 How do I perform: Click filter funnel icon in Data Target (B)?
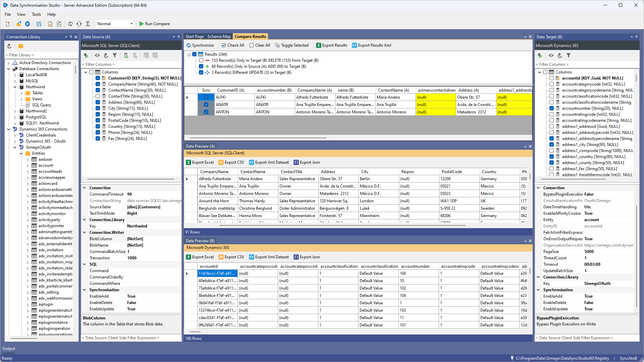coord(569,55)
